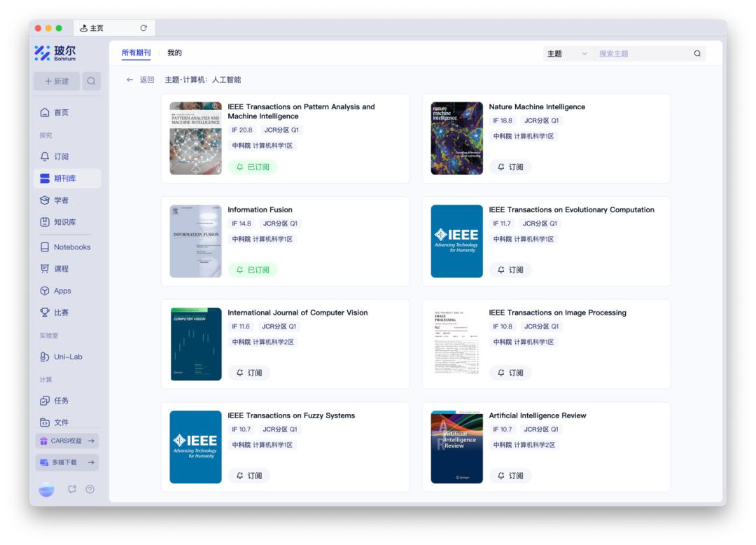This screenshot has width=756, height=545.
Task: Click the help question mark icon
Action: pyautogui.click(x=90, y=489)
